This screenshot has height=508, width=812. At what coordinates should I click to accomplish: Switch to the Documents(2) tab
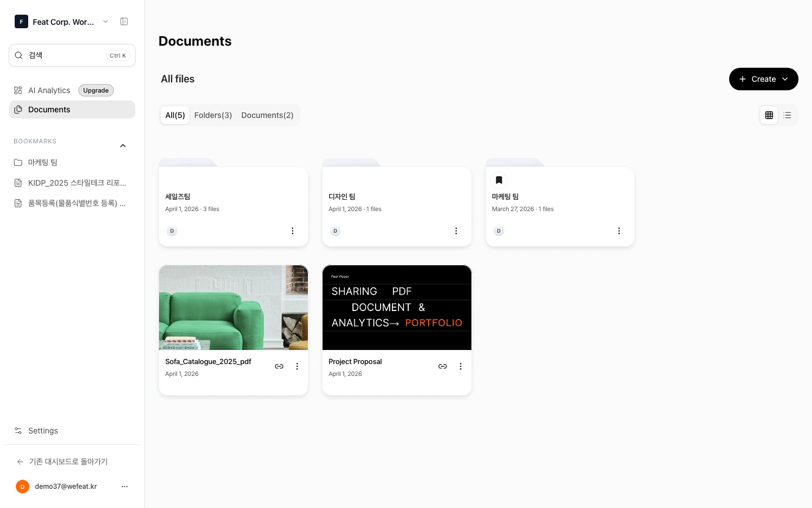point(267,115)
